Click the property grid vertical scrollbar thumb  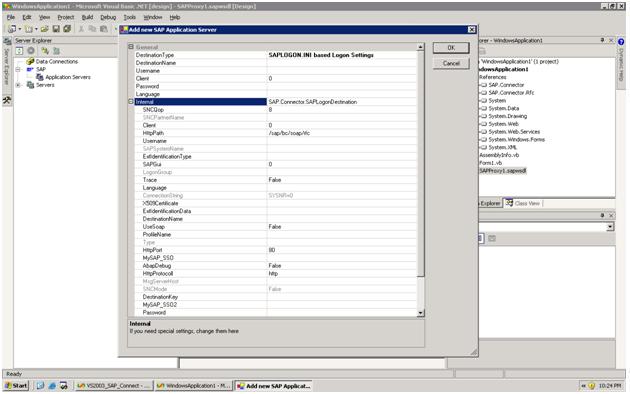point(421,164)
